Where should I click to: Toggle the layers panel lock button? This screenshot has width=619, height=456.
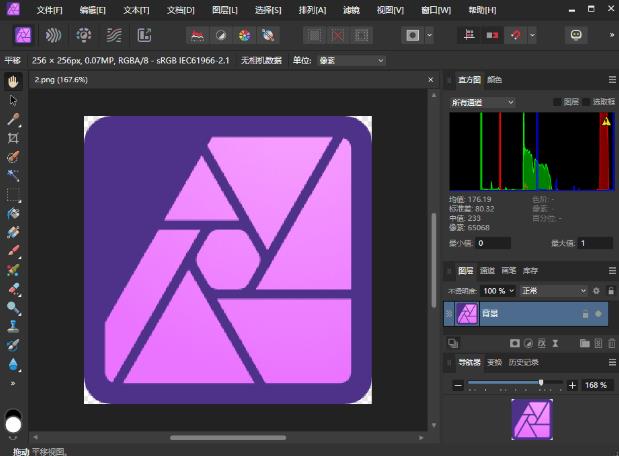click(611, 291)
